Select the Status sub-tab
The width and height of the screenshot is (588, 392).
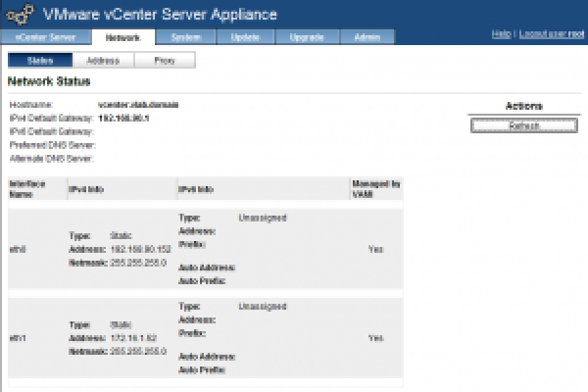(x=40, y=61)
